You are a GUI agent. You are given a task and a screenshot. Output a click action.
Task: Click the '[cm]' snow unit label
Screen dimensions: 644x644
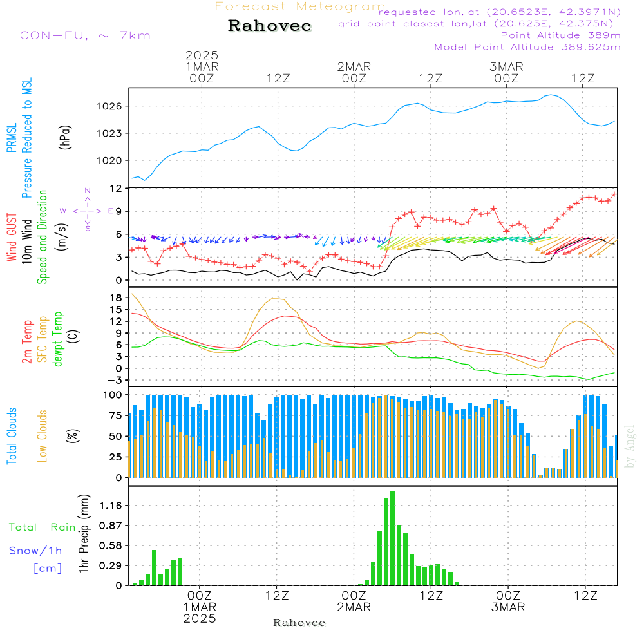tap(48, 568)
